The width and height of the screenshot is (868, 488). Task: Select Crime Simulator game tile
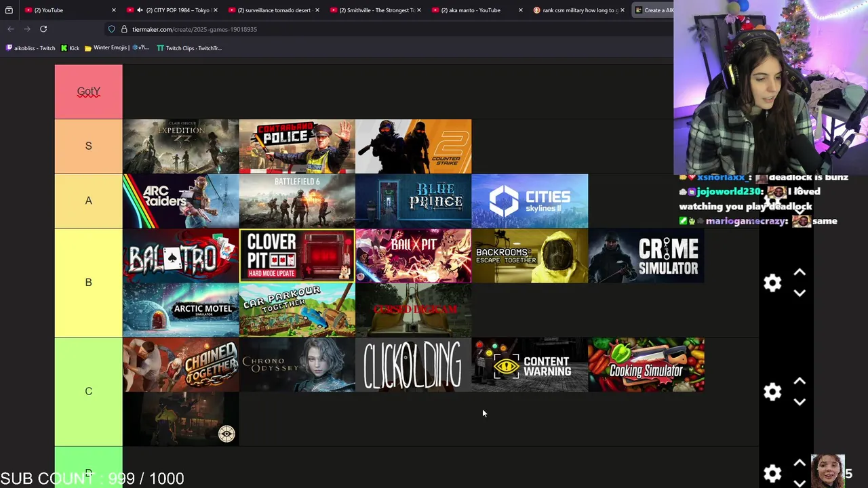coord(646,256)
